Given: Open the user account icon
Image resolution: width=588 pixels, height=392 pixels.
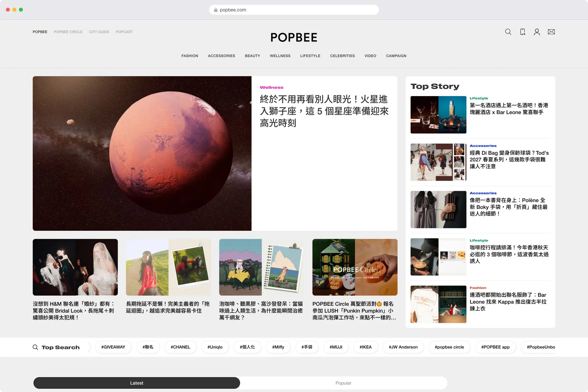Looking at the screenshot, I should (x=537, y=32).
